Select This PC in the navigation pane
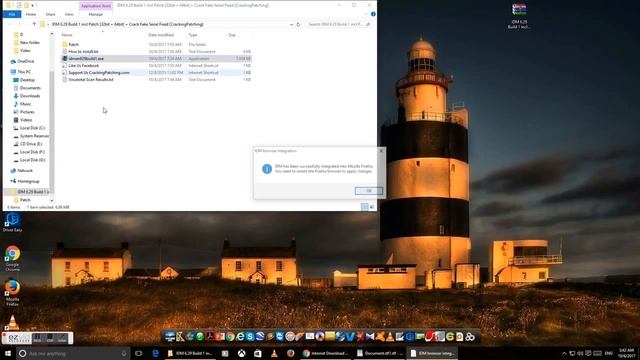Screen dimensions: 640x360 [x=24, y=72]
